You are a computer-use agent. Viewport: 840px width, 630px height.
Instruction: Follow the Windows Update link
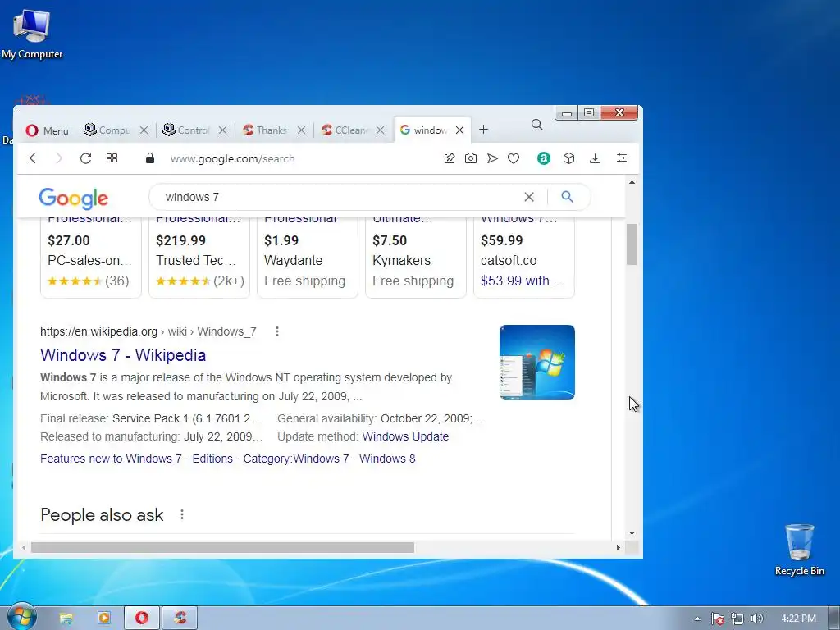click(405, 436)
